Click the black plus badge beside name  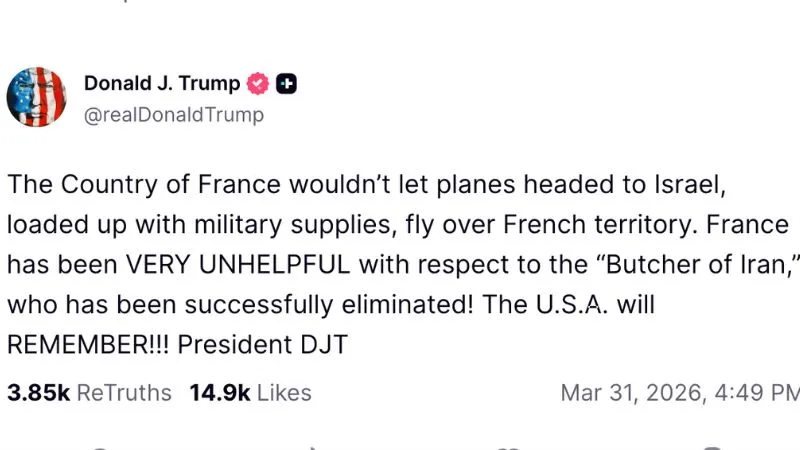(286, 84)
